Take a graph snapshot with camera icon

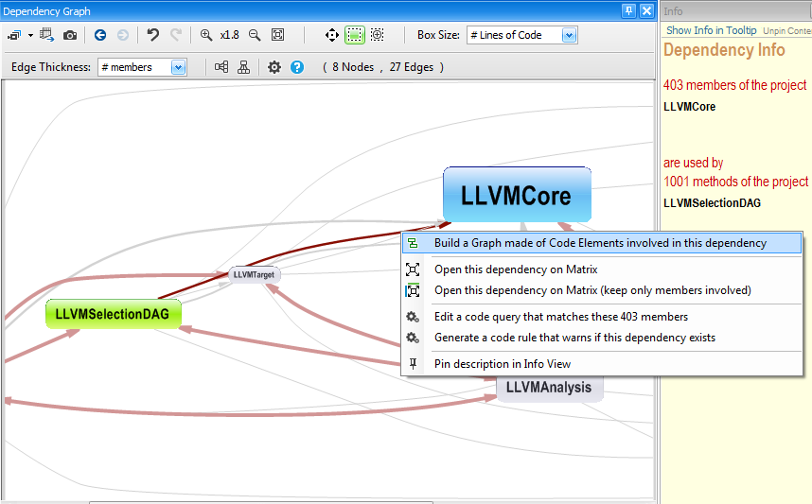coord(70,35)
